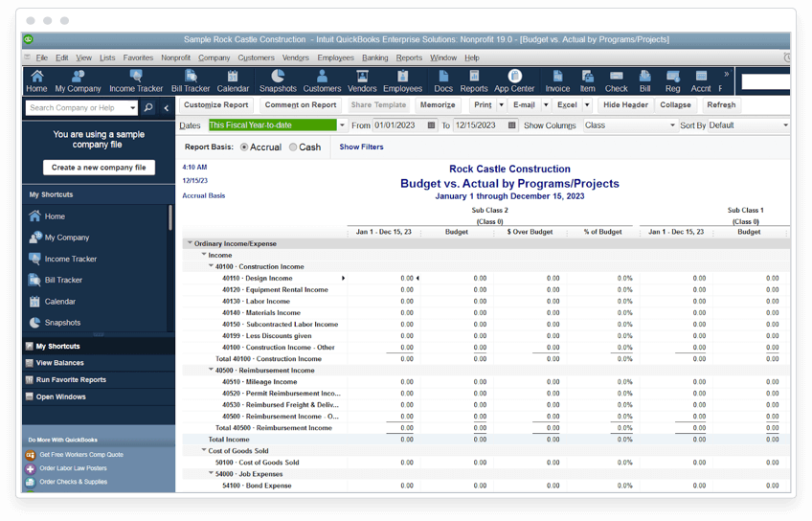
Task: Click the Invoice toolbar icon
Action: point(557,81)
